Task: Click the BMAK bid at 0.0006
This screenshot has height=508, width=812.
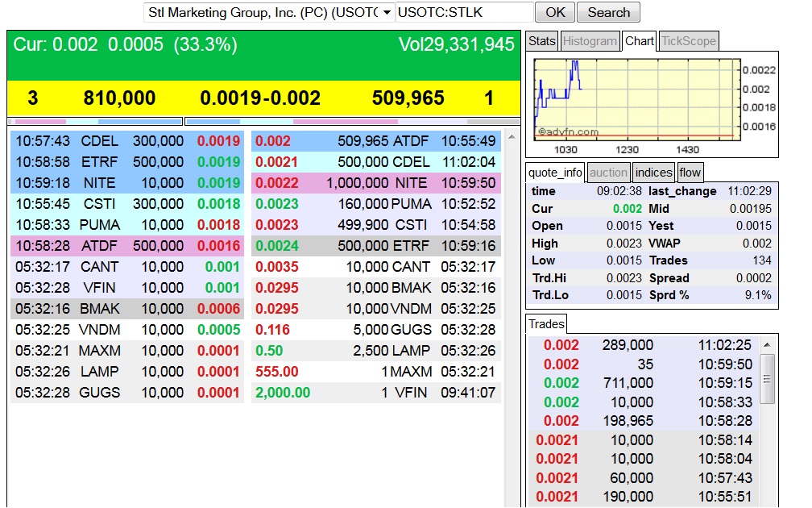Action: point(127,309)
